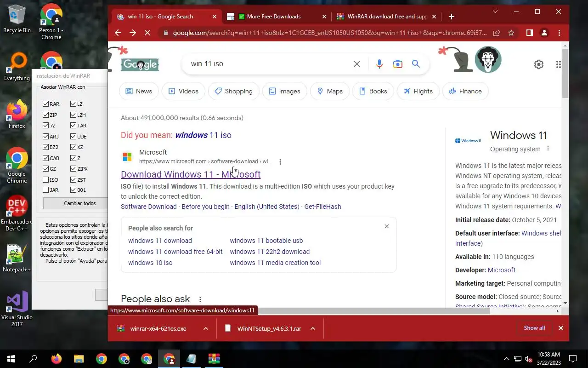Screen dimensions: 588x368
Task: Open windows 11 media creation tool suggestion
Action: tap(275, 263)
